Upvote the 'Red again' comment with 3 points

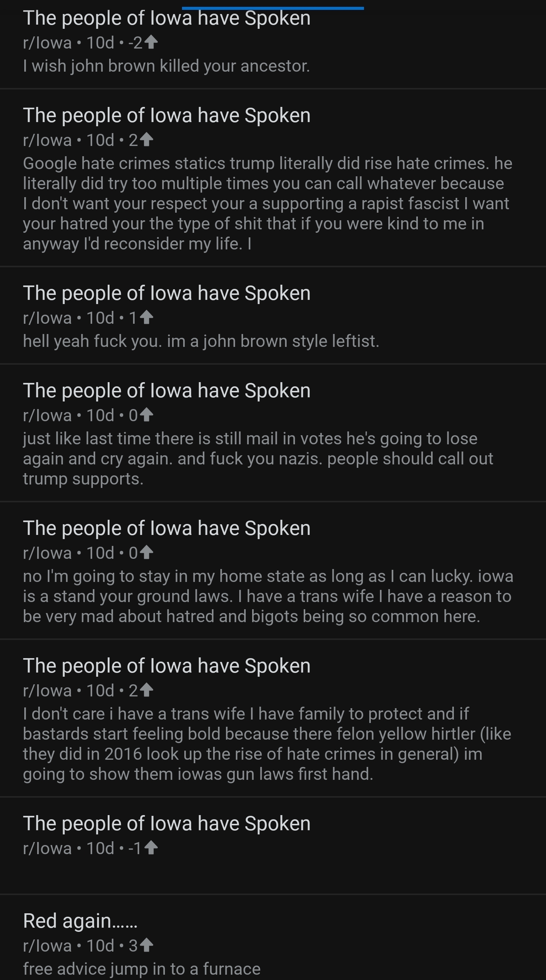[x=146, y=946]
